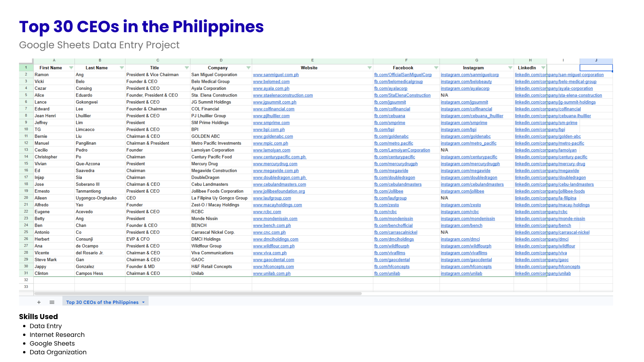Viewport: 644px width, 362px height.
Task: Select cell containing 'H&F Retail Concepts'
Action: point(221,267)
